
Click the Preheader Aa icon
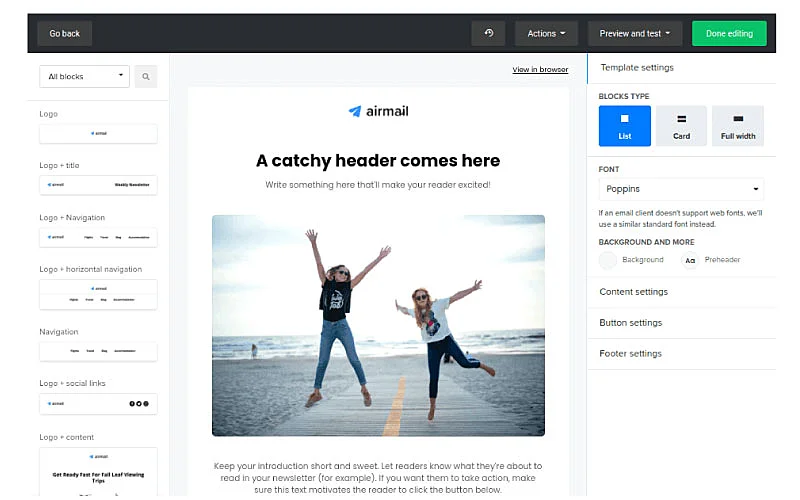pyautogui.click(x=690, y=260)
